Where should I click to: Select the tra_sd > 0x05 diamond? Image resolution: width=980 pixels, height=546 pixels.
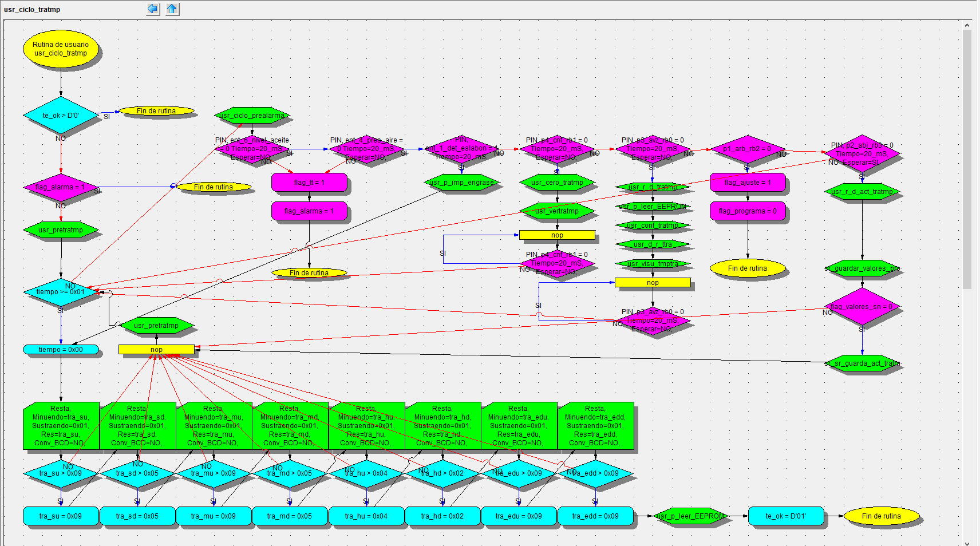(x=137, y=473)
